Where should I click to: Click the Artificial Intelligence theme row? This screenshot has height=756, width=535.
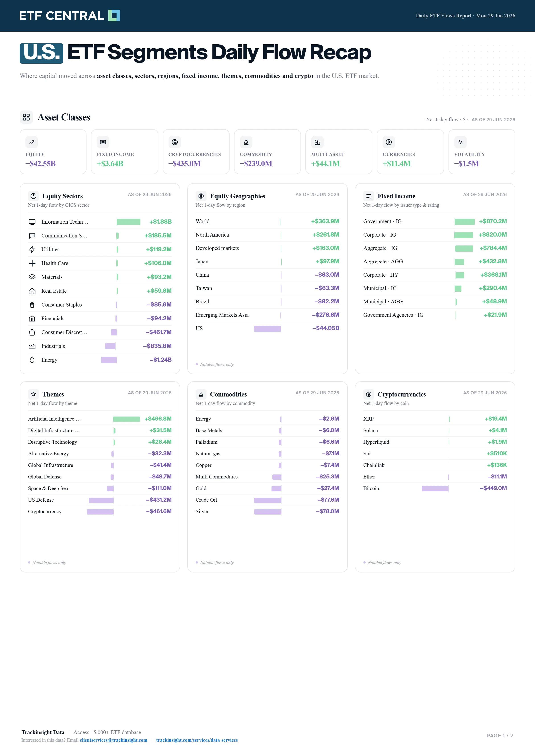[x=100, y=419]
